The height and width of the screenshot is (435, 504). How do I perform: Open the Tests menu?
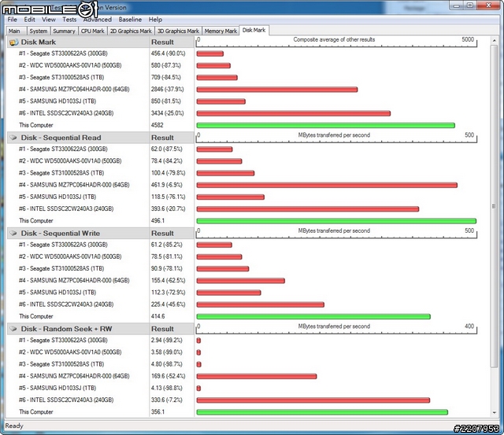(69, 20)
